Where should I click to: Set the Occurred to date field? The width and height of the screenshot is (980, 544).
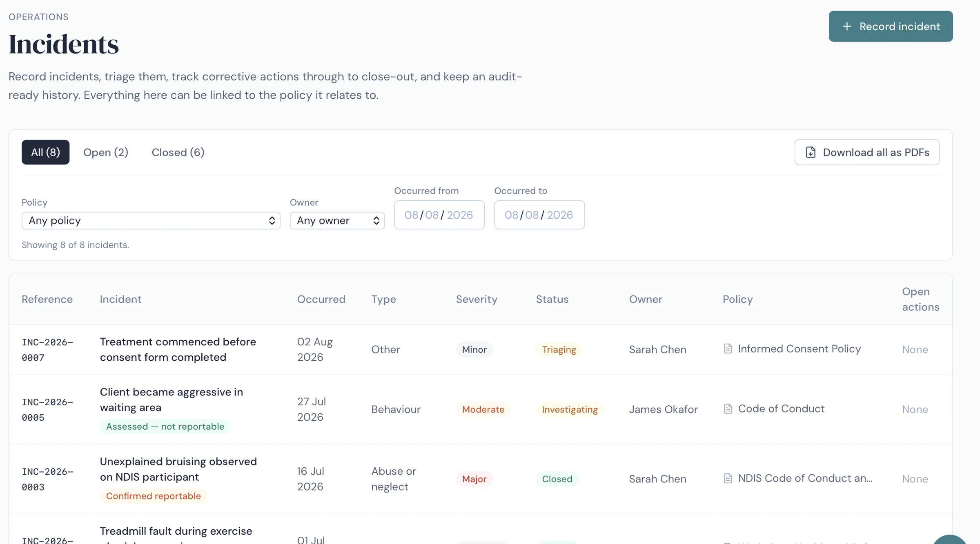click(x=539, y=215)
